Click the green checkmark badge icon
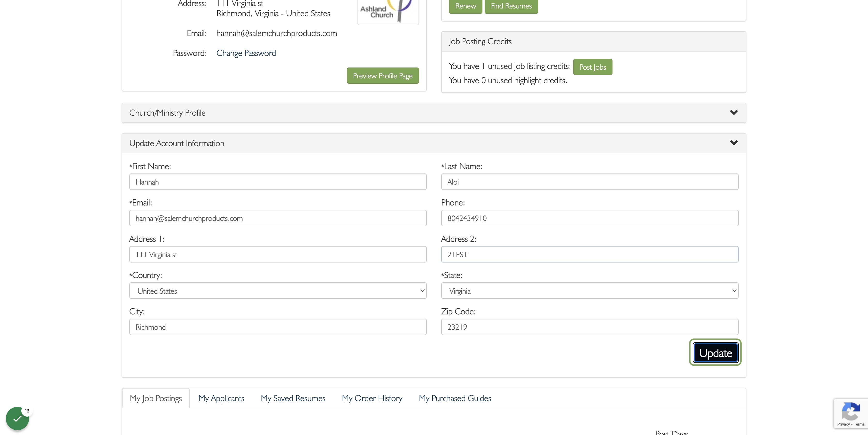This screenshot has width=868, height=435. [x=17, y=418]
